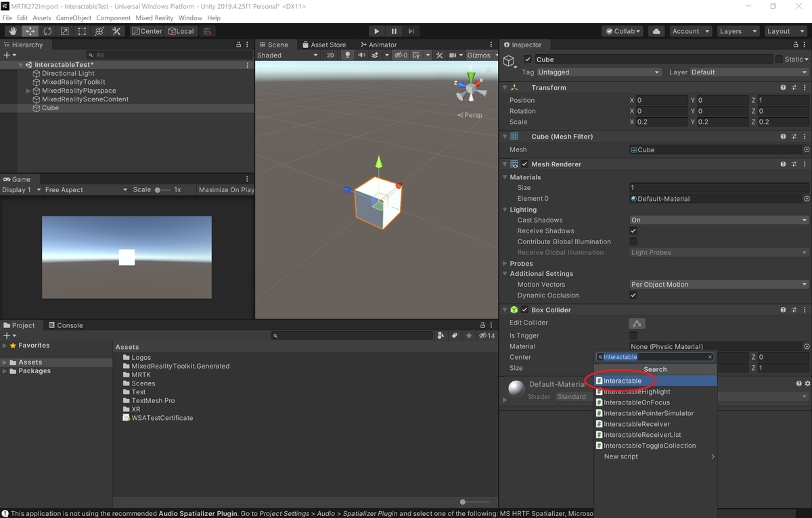Viewport: 812px width, 518px height.
Task: Click Create plus button in Hierarchy
Action: (x=8, y=55)
